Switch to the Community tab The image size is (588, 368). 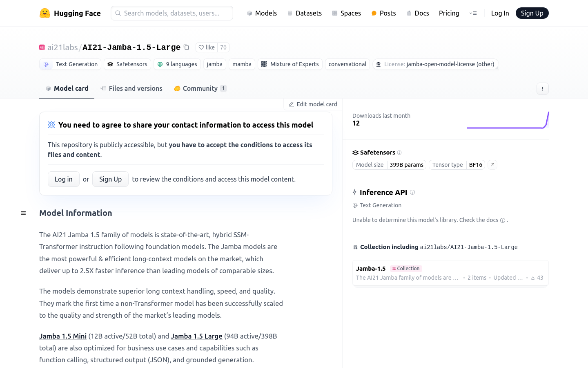tap(200, 88)
